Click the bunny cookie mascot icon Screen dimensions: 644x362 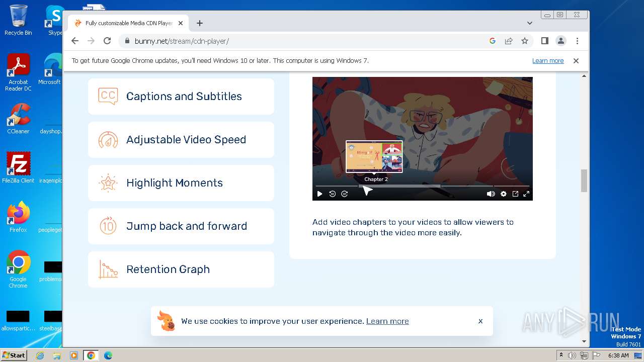click(167, 321)
